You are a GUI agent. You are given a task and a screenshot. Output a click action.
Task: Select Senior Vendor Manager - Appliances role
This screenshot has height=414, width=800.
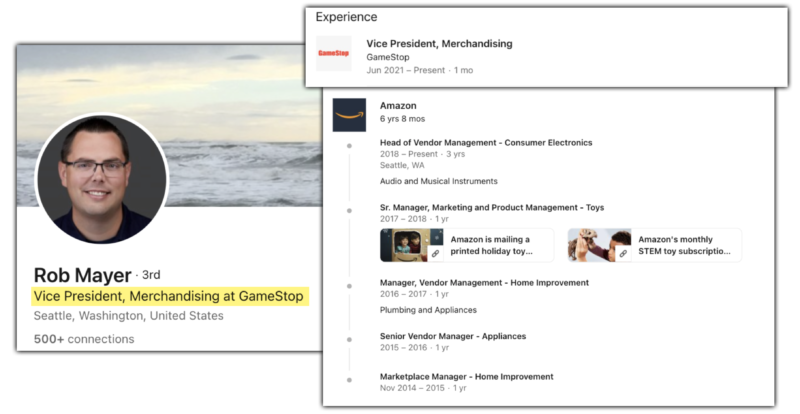[453, 336]
